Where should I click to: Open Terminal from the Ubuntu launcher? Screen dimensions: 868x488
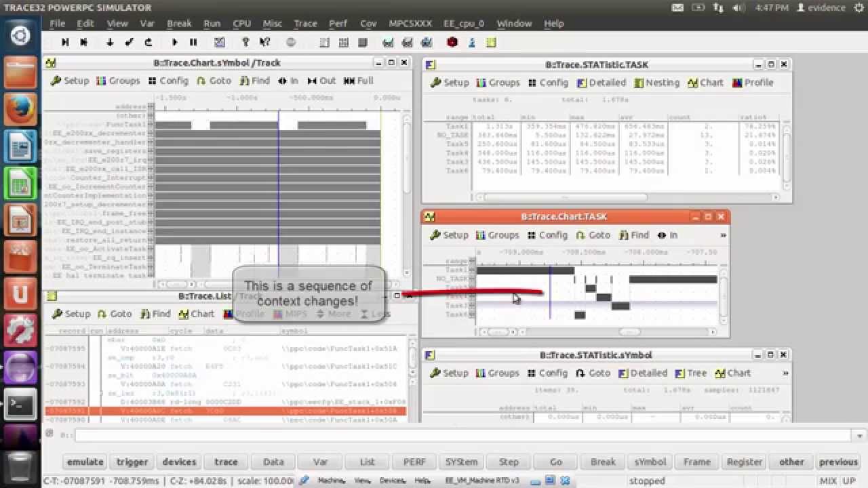pyautogui.click(x=20, y=405)
